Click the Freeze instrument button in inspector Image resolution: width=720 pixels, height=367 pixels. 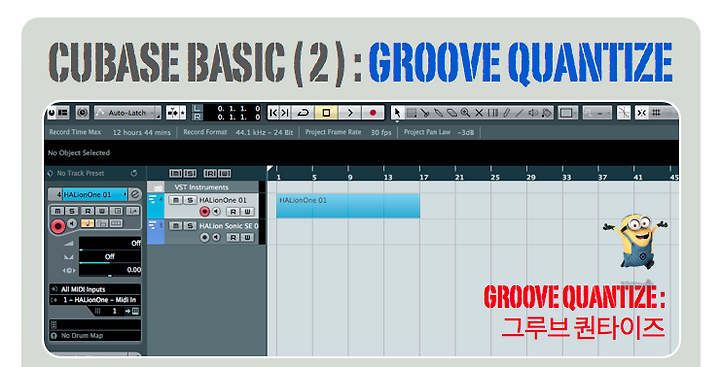pyautogui.click(x=102, y=223)
